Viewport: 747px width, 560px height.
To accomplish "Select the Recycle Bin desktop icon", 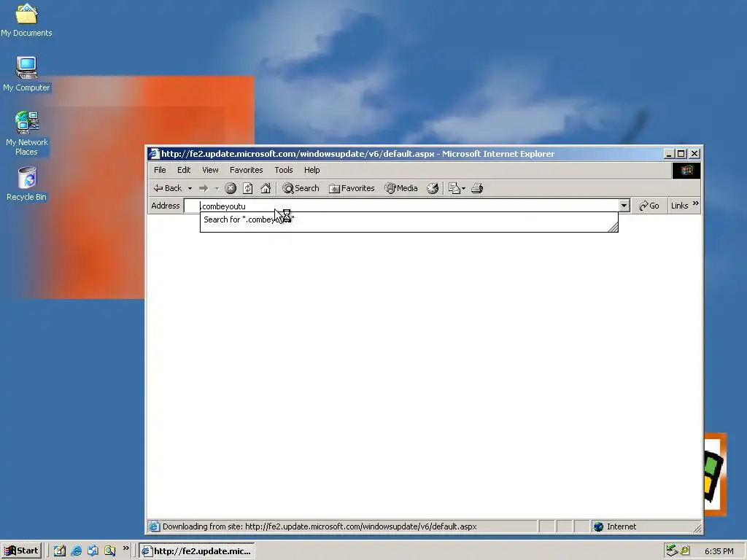I will coord(27,184).
